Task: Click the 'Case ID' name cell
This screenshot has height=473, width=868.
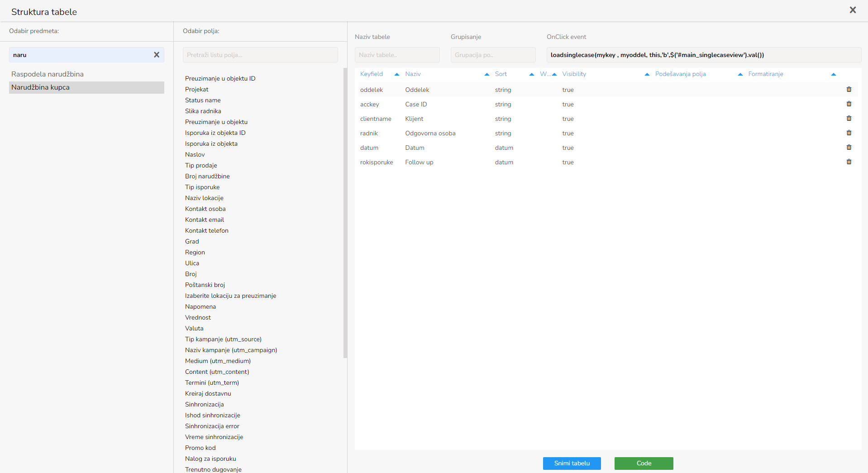Action: pyautogui.click(x=416, y=105)
